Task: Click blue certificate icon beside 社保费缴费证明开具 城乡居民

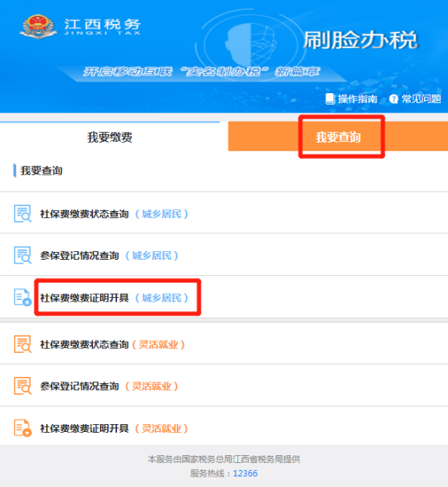Action: (x=22, y=297)
